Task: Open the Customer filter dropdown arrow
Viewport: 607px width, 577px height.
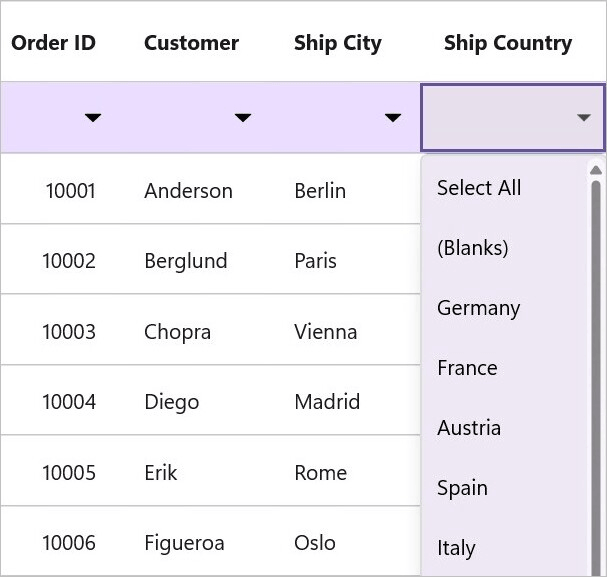Action: pos(243,117)
